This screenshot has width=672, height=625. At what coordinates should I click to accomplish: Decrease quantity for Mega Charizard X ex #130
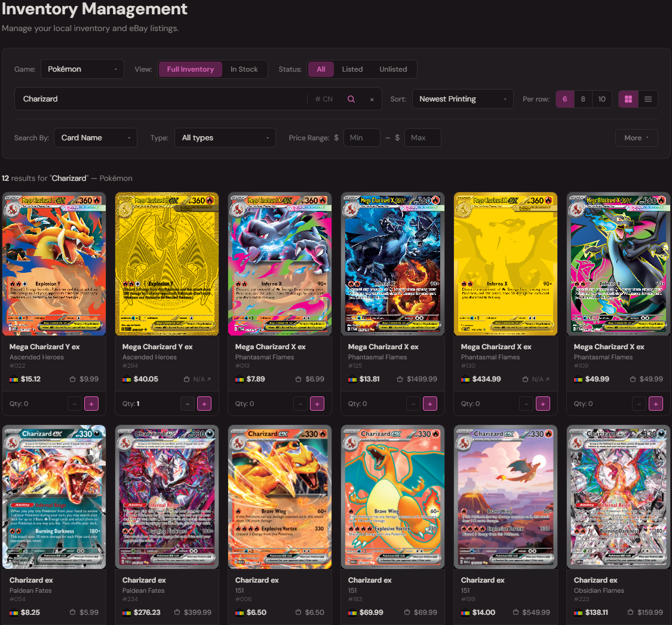526,404
